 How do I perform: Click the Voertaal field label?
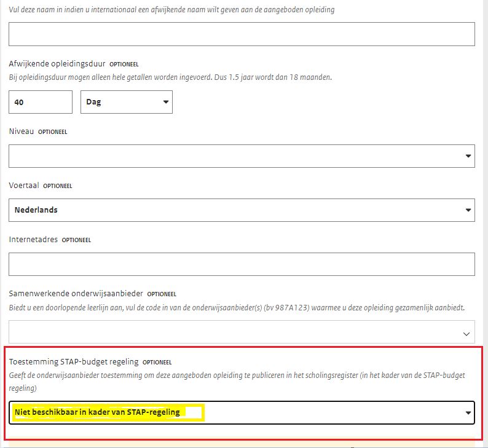tap(24, 186)
